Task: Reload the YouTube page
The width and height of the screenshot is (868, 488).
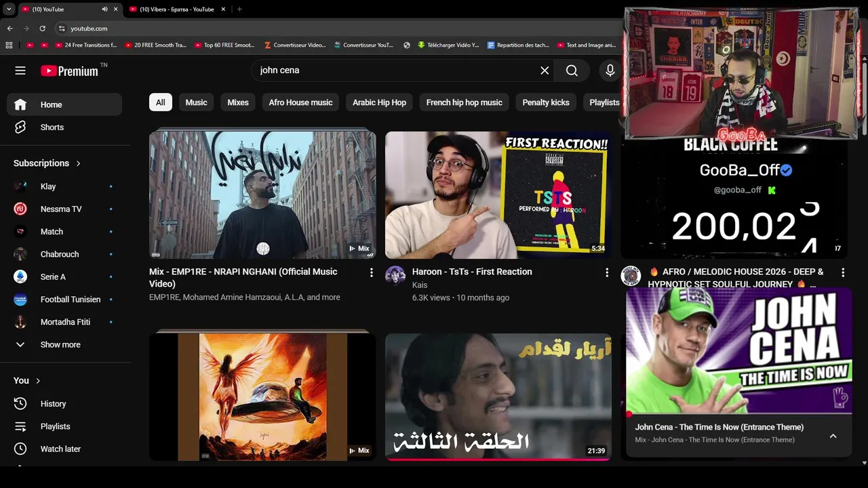Action: [42, 28]
